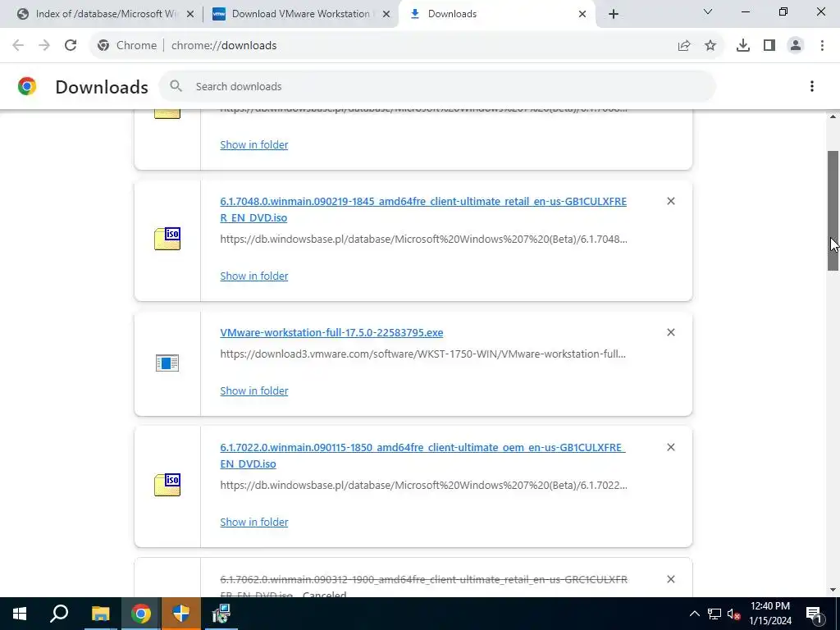840x630 pixels.
Task: Open the Downloads page more-actions menu
Action: (812, 86)
